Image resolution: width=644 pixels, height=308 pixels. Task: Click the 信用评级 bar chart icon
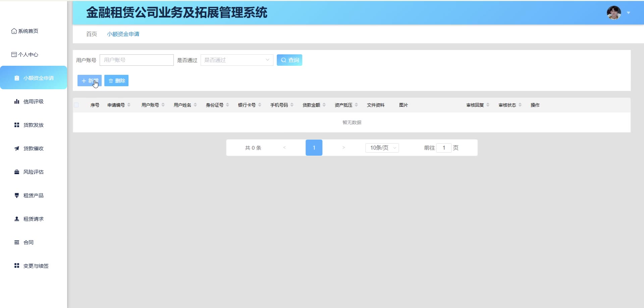coord(17,101)
